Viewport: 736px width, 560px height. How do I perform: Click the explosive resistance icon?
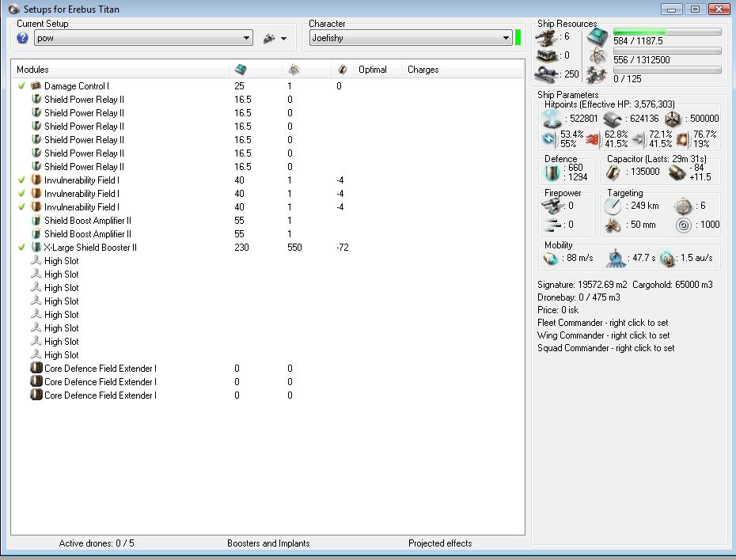pyautogui.click(x=682, y=139)
